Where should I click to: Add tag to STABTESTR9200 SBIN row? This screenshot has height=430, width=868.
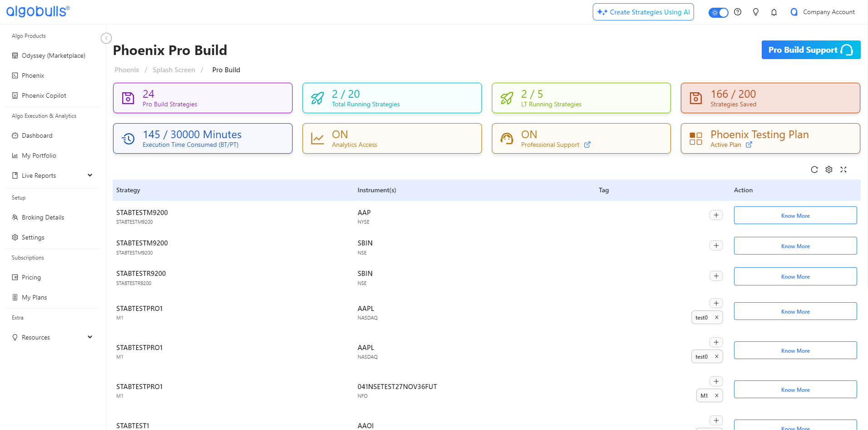[x=716, y=276]
